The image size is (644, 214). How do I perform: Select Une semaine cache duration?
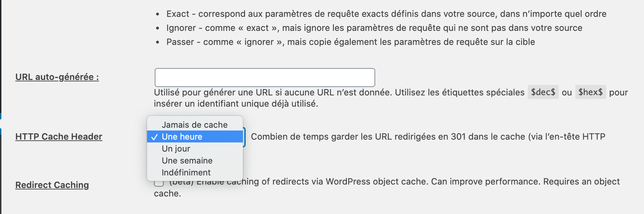[x=187, y=161]
